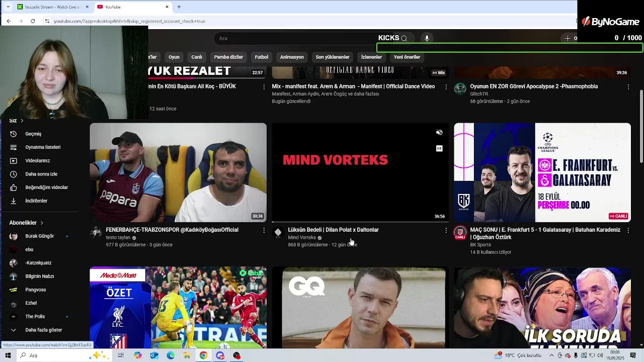This screenshot has height=362, width=644.
Task: Click Daha fazla göster to expand subscriptions
Action: click(x=43, y=330)
